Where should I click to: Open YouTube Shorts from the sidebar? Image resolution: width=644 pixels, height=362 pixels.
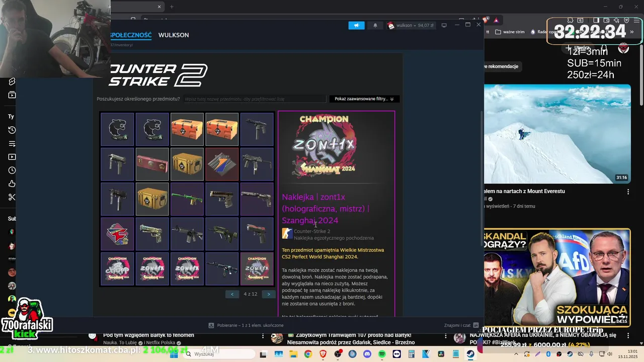(x=12, y=81)
